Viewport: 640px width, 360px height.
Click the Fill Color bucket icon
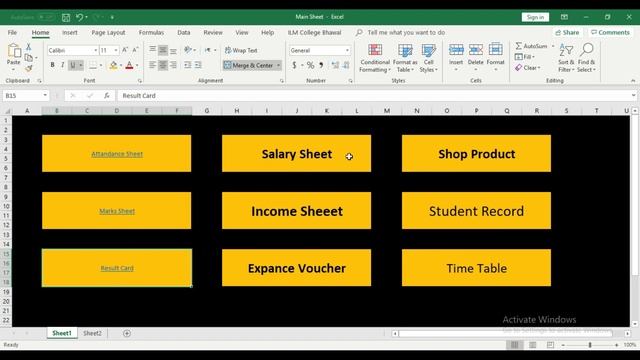point(113,65)
